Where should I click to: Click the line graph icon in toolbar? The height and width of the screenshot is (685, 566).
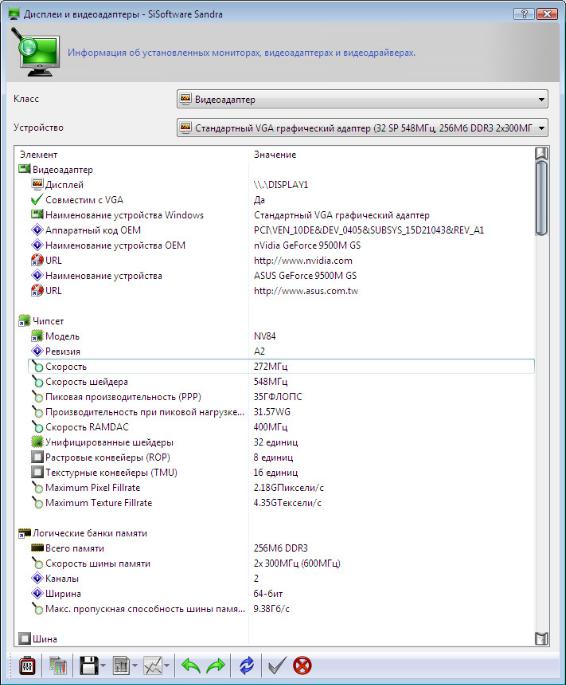tap(153, 666)
